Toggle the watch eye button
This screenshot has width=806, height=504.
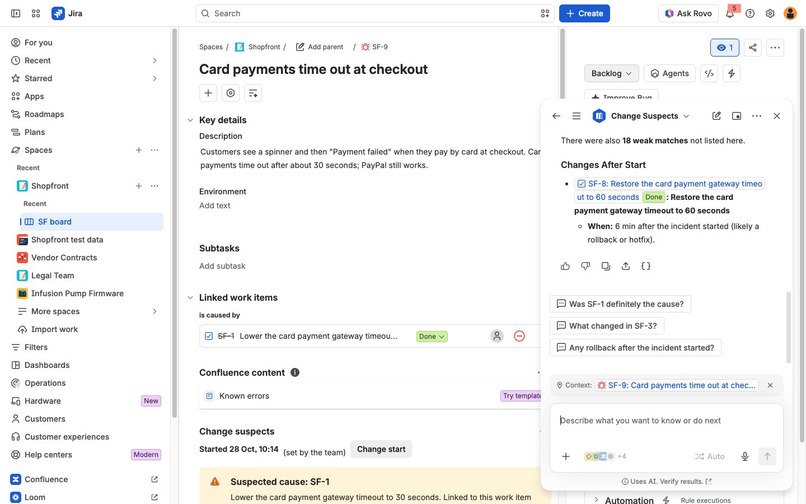(724, 47)
